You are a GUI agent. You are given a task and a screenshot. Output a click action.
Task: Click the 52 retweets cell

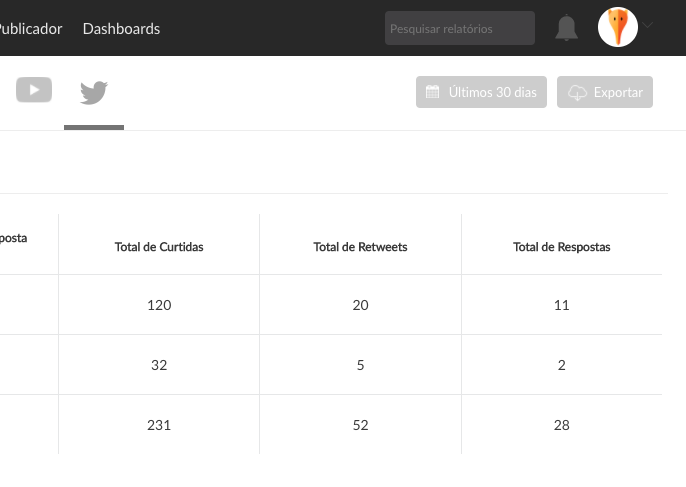(360, 425)
